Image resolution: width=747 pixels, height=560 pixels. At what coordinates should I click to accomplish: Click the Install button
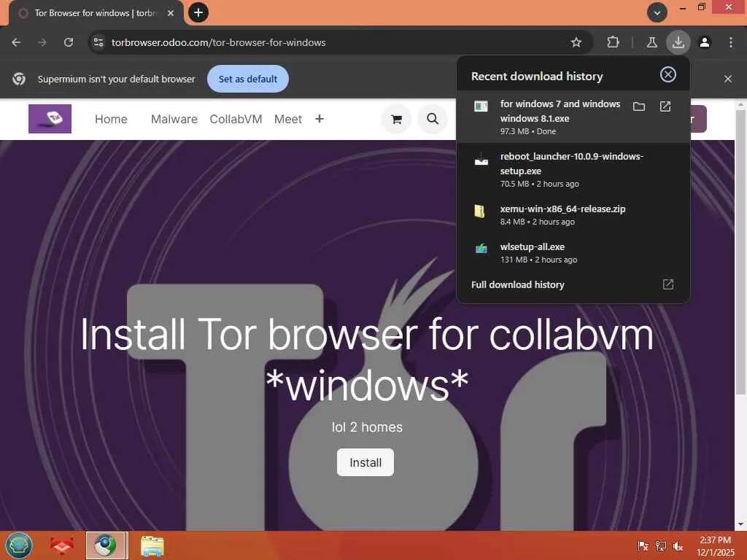pos(365,462)
